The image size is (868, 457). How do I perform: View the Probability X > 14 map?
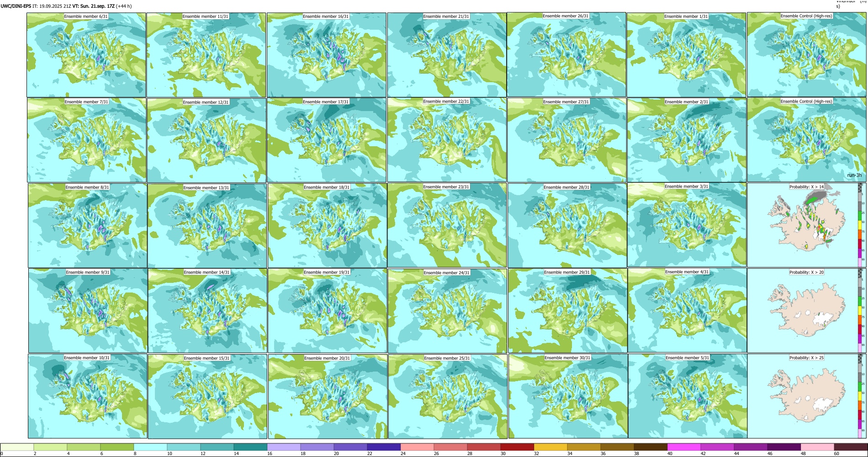click(x=806, y=225)
